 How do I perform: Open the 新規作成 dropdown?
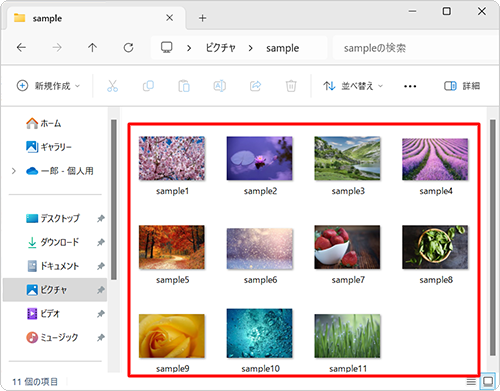(x=48, y=86)
